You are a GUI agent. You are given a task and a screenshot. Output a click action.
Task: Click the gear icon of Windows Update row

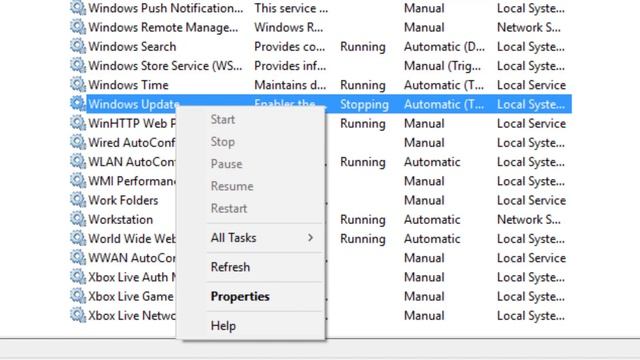coord(78,104)
